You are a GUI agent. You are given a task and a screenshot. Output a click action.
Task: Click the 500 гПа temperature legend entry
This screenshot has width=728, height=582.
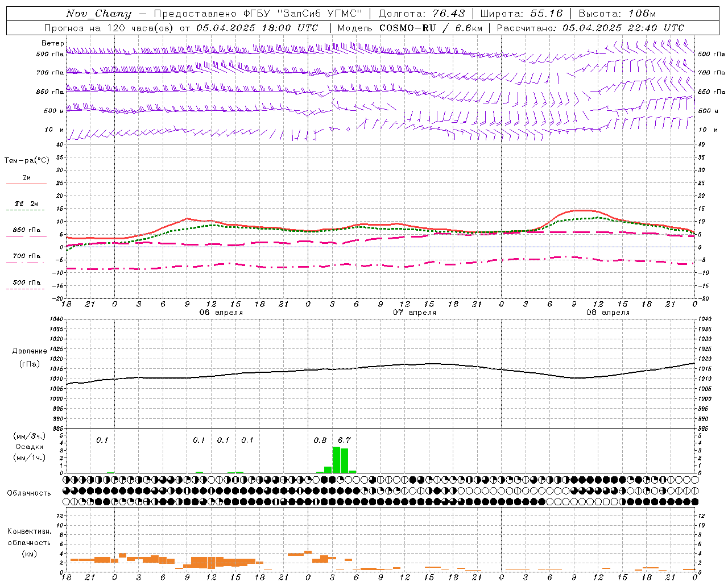(x=27, y=282)
